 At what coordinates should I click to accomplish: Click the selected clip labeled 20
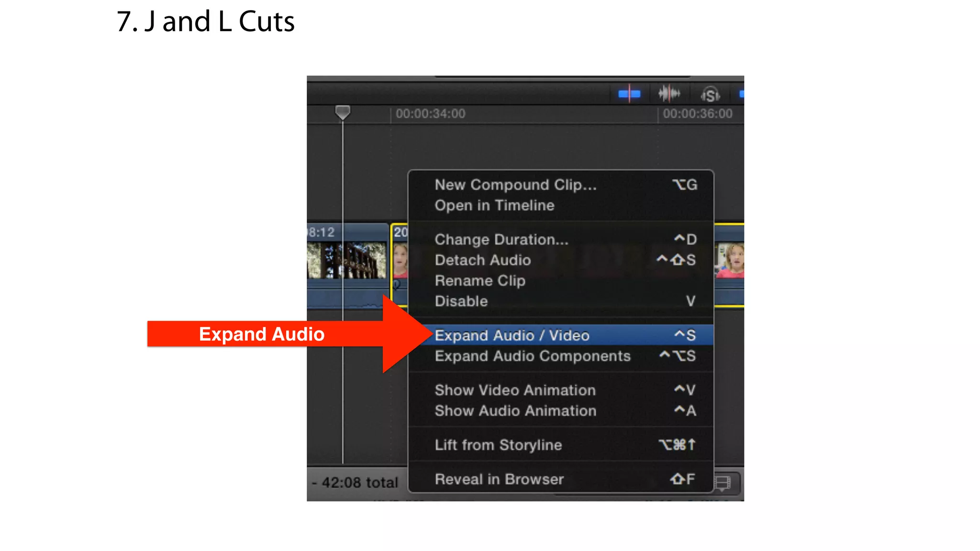pos(400,264)
